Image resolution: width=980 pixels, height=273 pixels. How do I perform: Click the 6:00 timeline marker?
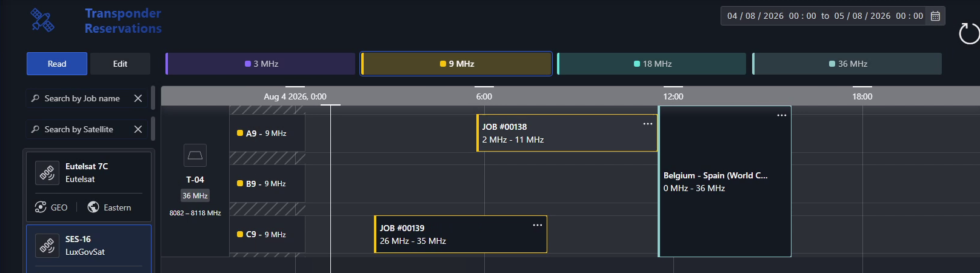coord(484,96)
